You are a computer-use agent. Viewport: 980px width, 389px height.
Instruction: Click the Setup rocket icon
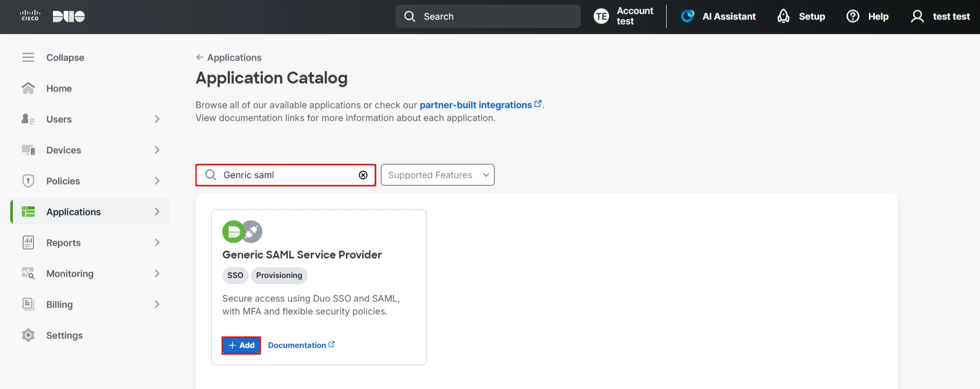(x=783, y=16)
